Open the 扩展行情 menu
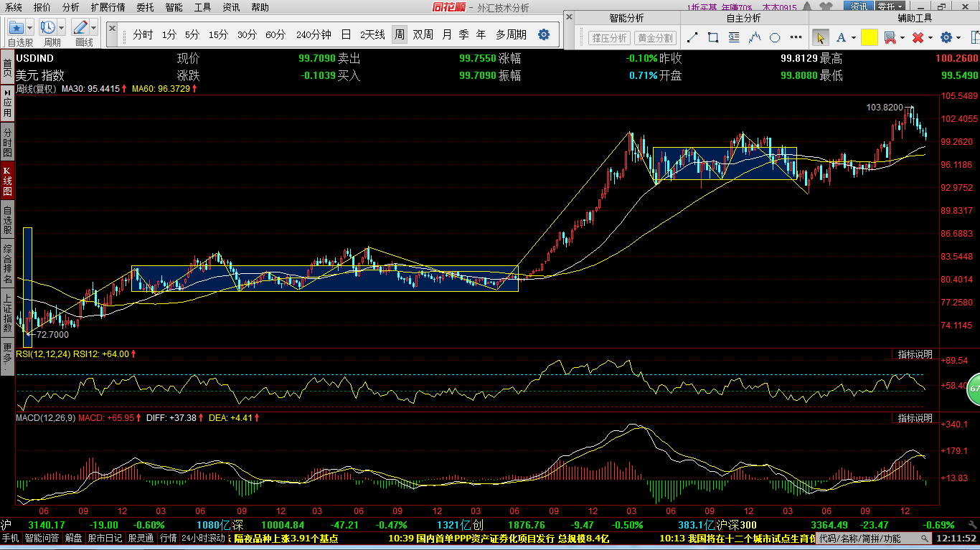This screenshot has height=550, width=980. click(108, 7)
